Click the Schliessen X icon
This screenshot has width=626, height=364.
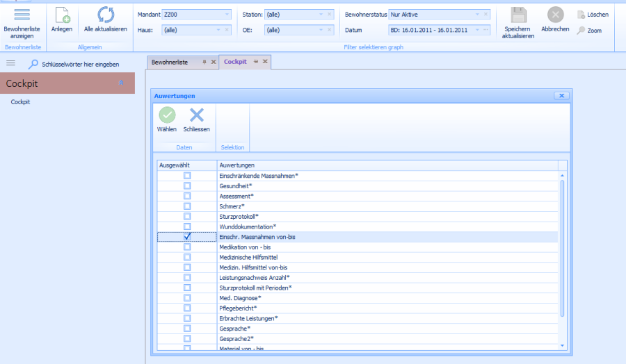pyautogui.click(x=197, y=115)
